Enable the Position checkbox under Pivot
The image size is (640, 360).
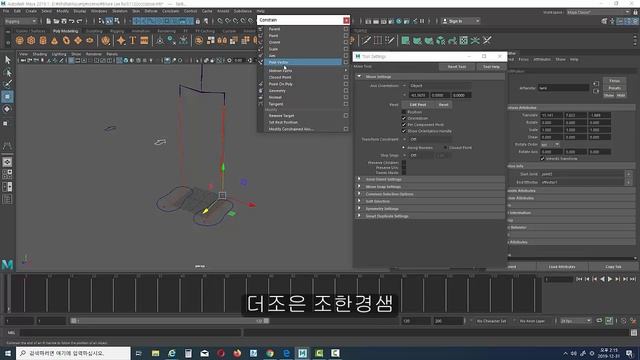pos(404,112)
